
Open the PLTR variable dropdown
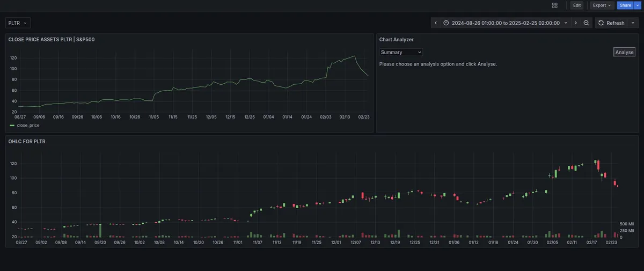tap(18, 23)
